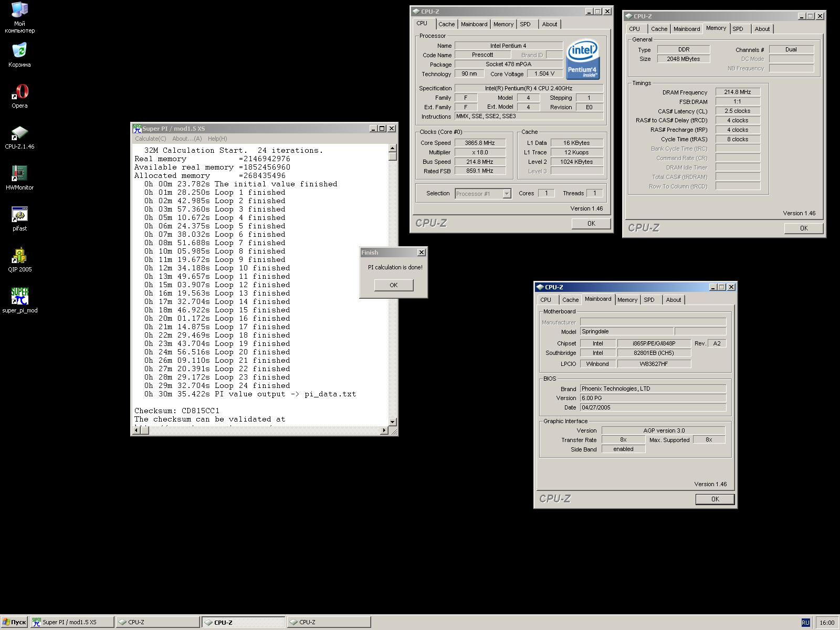Open About tab in the CPU window
The image size is (840, 630).
coord(550,24)
